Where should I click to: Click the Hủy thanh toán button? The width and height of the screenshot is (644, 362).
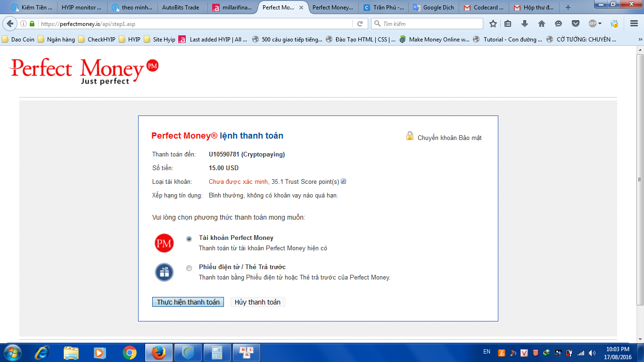coord(257,302)
